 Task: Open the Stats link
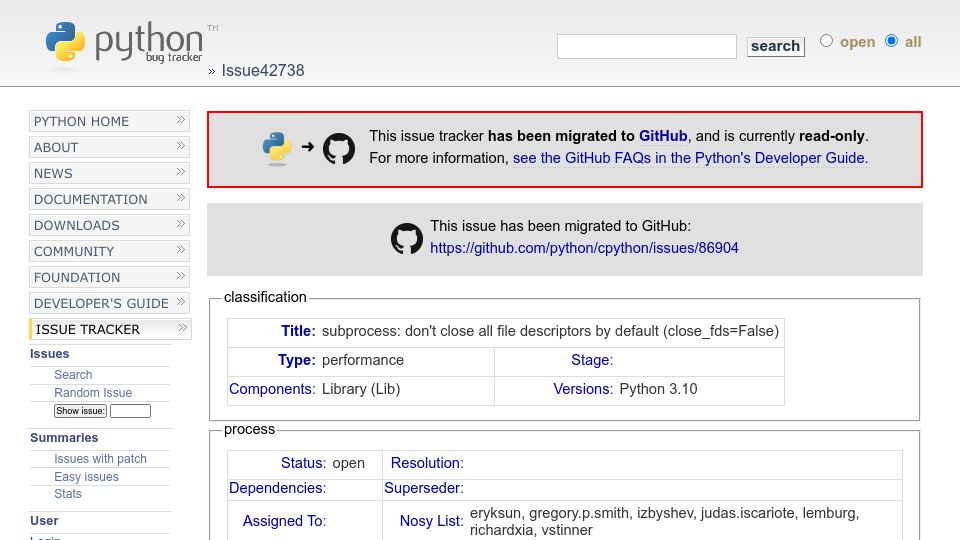(67, 493)
